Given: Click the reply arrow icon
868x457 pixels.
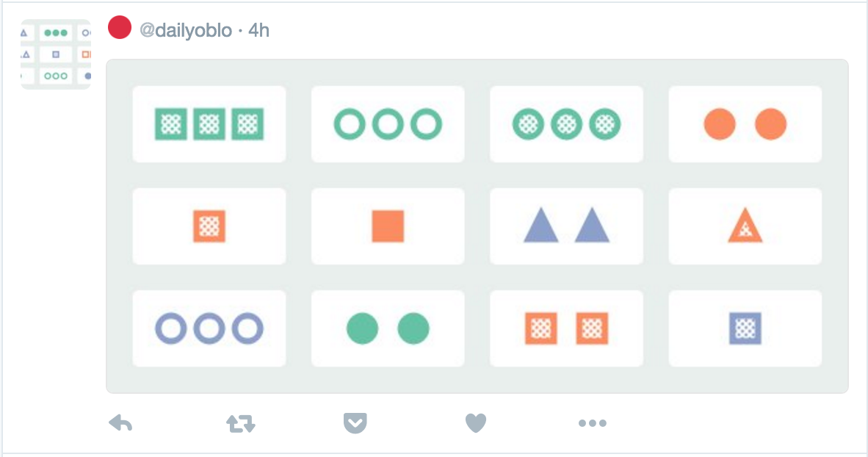Looking at the screenshot, I should 120,423.
